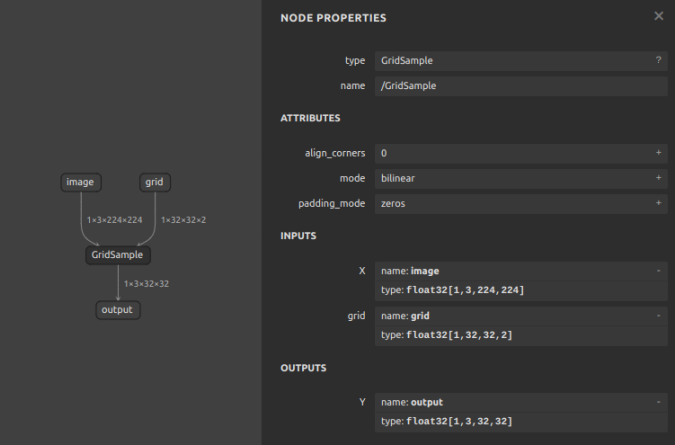Click the mode attribute label
675x445 pixels.
(x=352, y=178)
